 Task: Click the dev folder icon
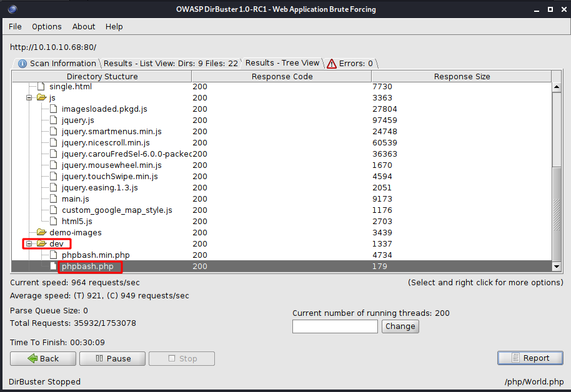click(41, 243)
